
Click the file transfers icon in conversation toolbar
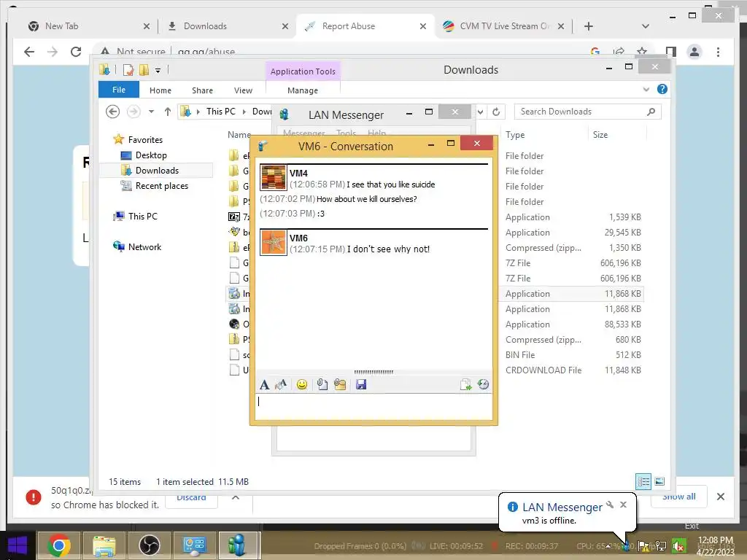tap(465, 385)
